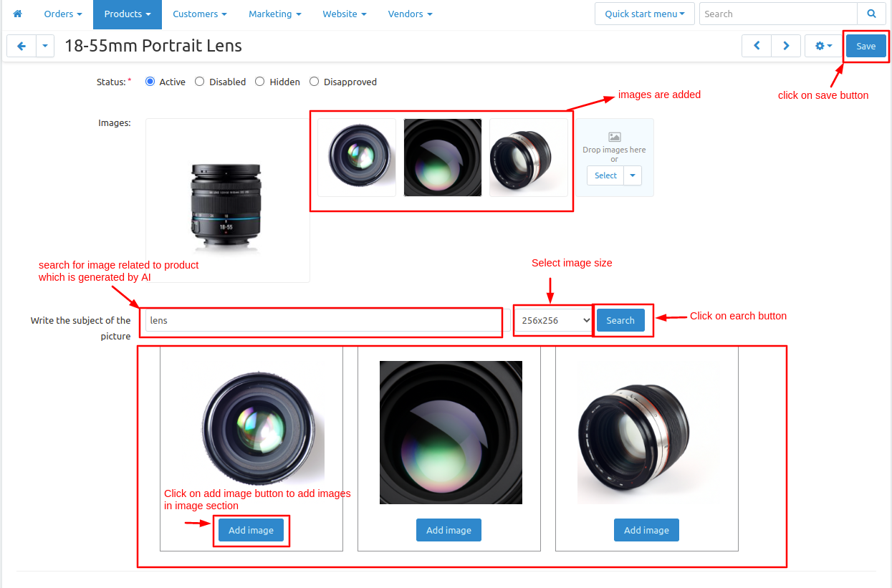This screenshot has width=892, height=588.
Task: Select the Active status radio
Action: (x=150, y=82)
